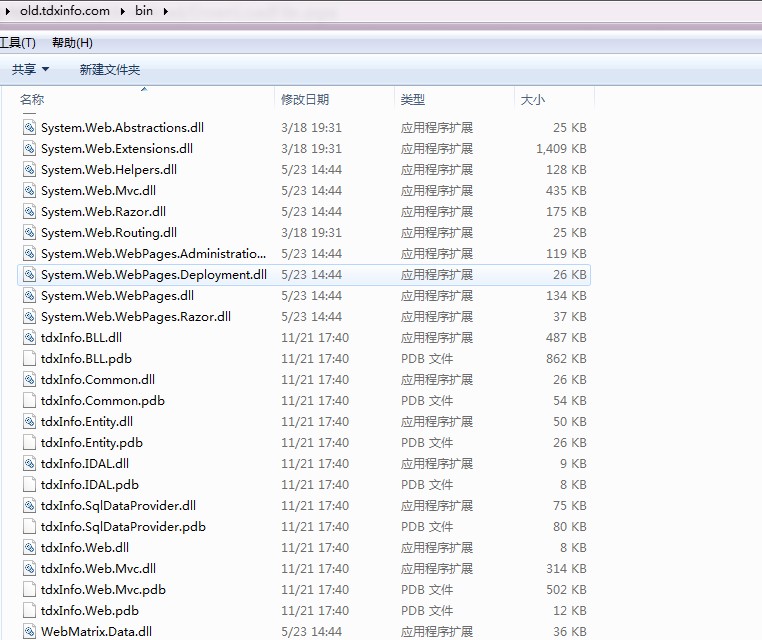
Task: Sort by 类型 column header
Action: pyautogui.click(x=413, y=100)
